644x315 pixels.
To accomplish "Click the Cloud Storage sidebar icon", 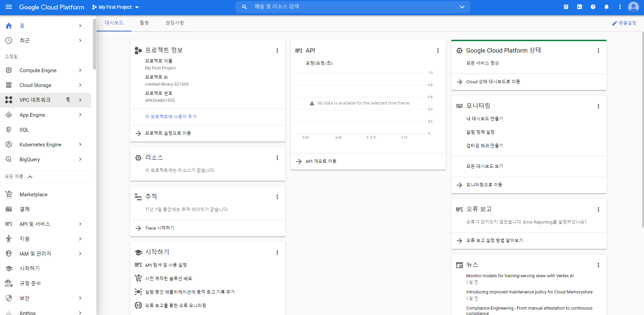I will point(9,85).
